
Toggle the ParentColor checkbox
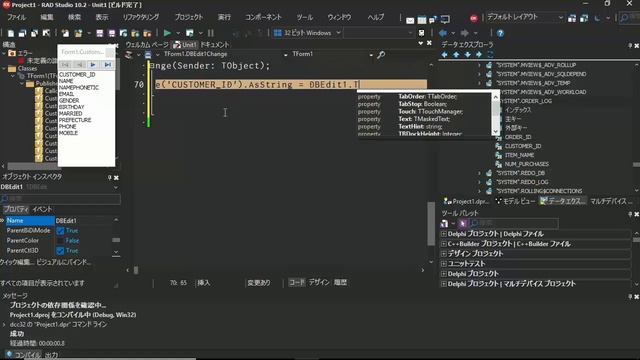[60, 241]
